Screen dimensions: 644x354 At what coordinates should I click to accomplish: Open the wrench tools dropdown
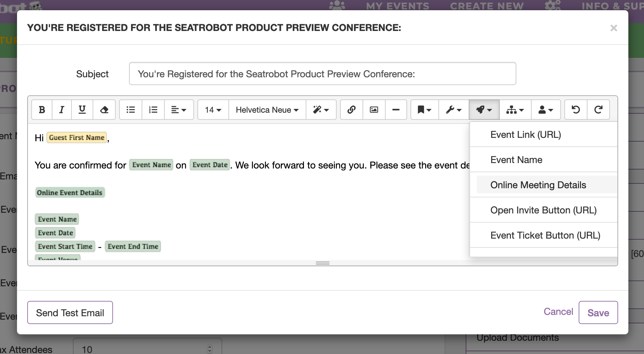coord(454,110)
